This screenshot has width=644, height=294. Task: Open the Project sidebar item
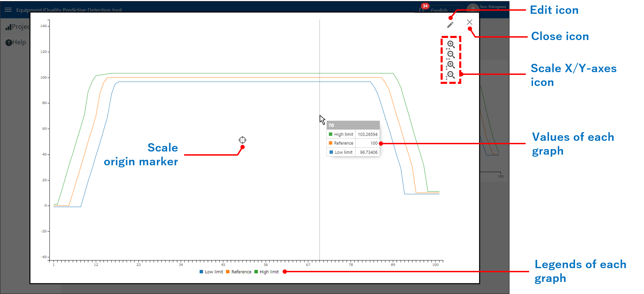click(x=18, y=27)
